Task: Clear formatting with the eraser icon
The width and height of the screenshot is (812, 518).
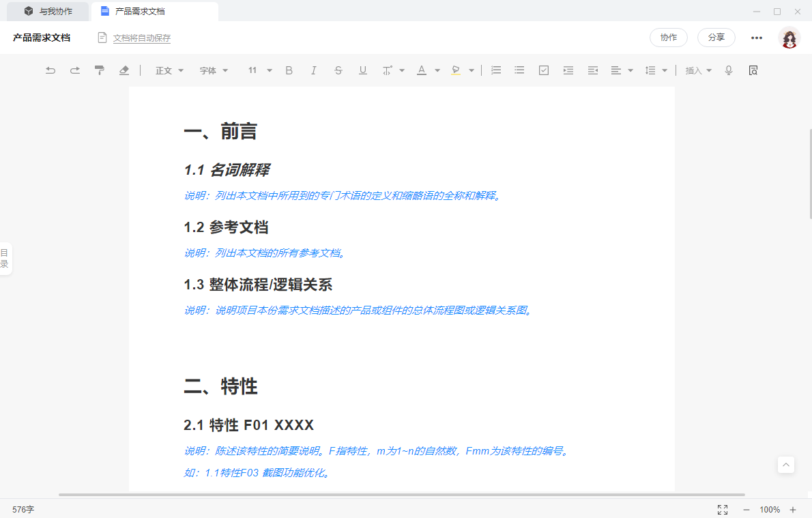Action: (x=124, y=70)
